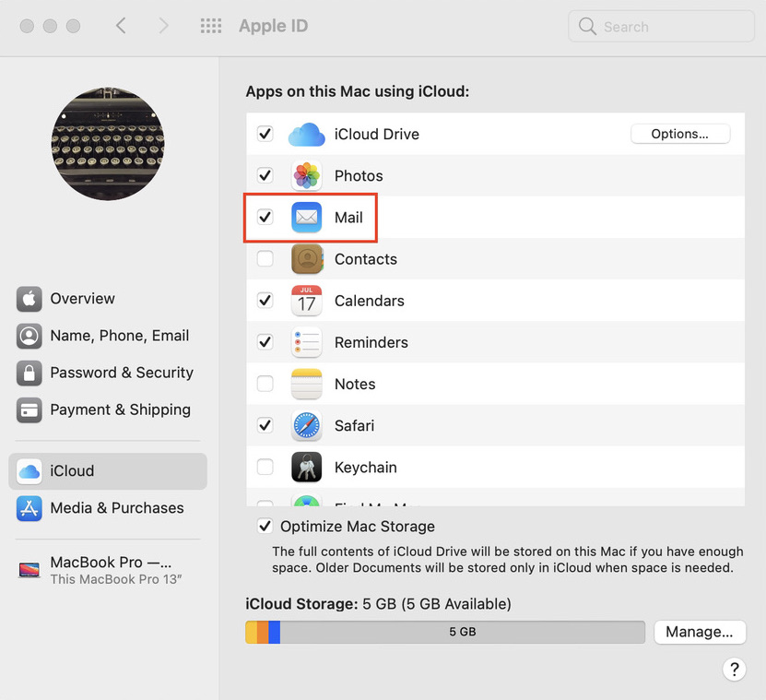Click the 'This MacBook Pro 13″' subtitle
The width and height of the screenshot is (766, 700).
click(116, 579)
